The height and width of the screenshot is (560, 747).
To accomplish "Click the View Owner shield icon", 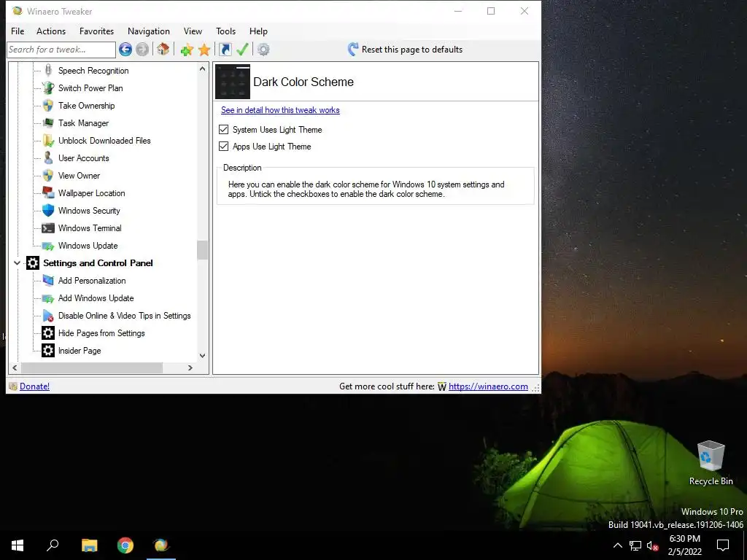I will point(48,176).
